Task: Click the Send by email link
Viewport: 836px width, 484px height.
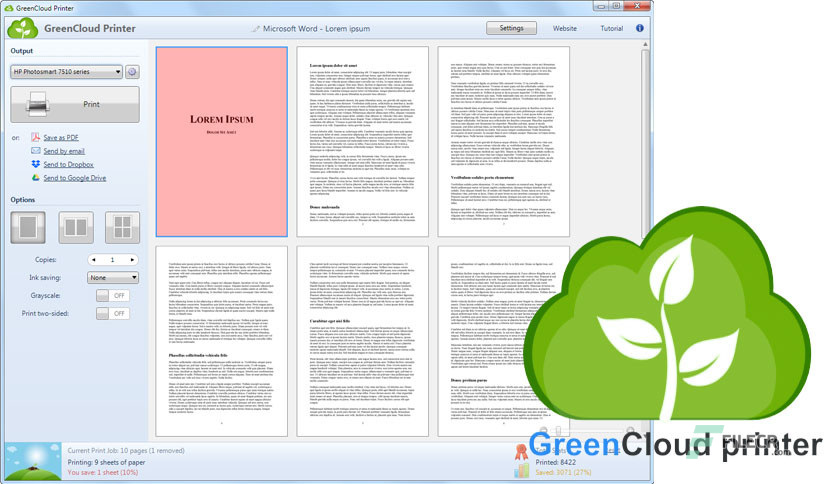Action: click(64, 151)
